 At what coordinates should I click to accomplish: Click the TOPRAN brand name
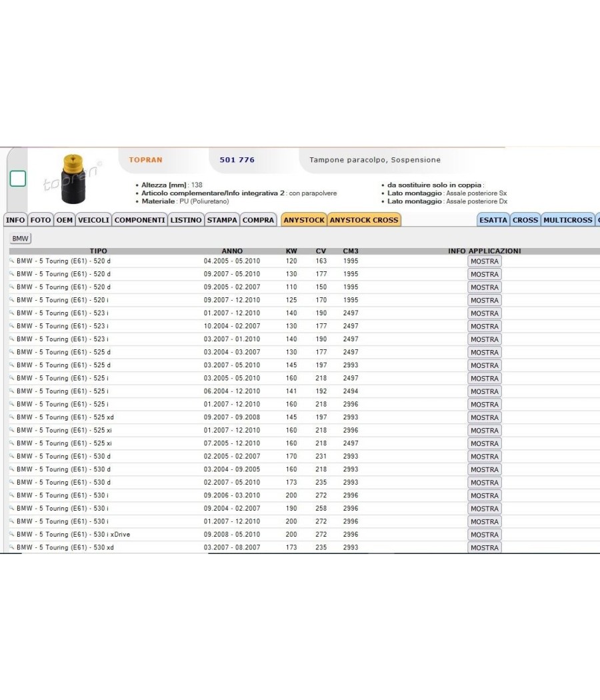click(145, 160)
